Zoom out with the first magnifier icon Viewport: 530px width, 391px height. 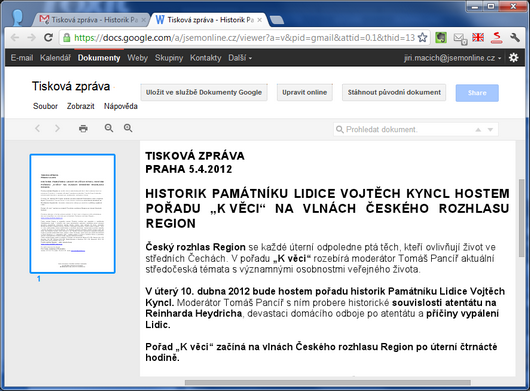pyautogui.click(x=109, y=128)
